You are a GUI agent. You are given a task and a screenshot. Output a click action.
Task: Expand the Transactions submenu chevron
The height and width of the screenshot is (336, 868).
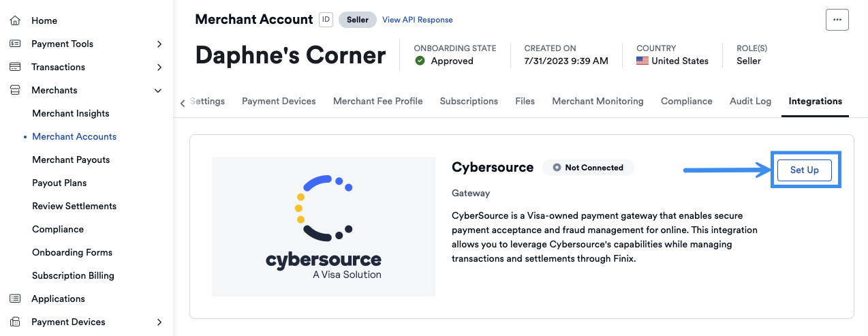pyautogui.click(x=159, y=67)
